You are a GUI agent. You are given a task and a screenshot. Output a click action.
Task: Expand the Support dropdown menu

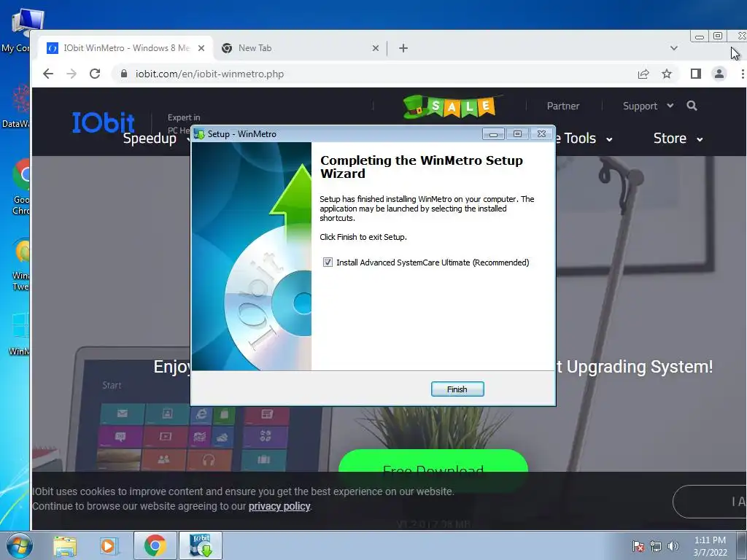(x=648, y=106)
